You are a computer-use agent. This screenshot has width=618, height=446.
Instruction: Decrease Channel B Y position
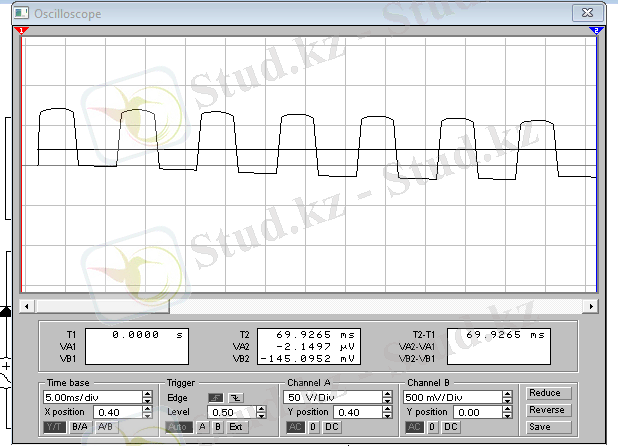[x=507, y=415]
